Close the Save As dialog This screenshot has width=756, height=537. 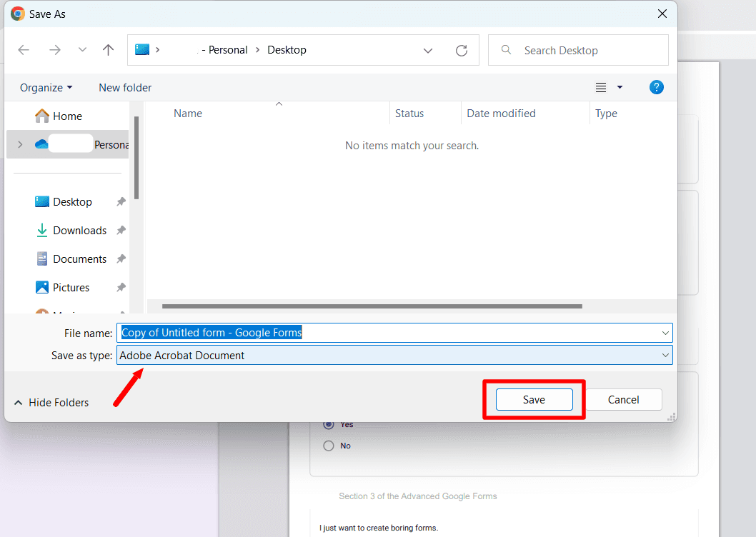point(662,14)
